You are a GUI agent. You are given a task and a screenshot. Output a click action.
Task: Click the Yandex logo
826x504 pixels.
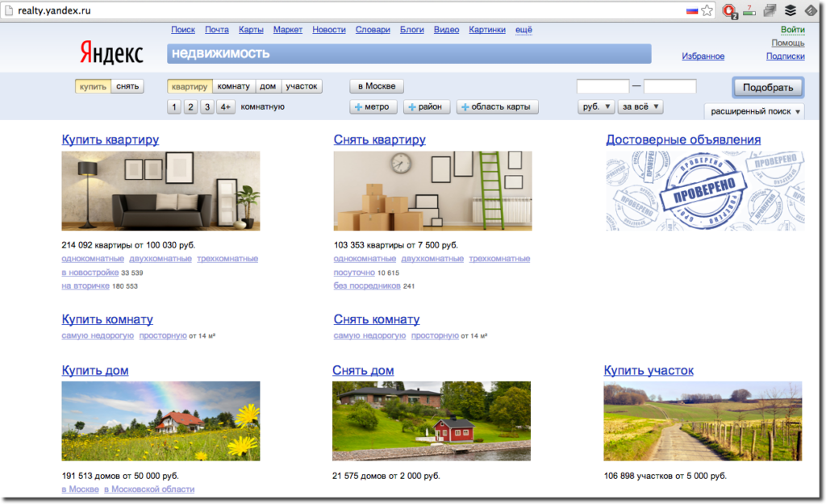click(111, 53)
